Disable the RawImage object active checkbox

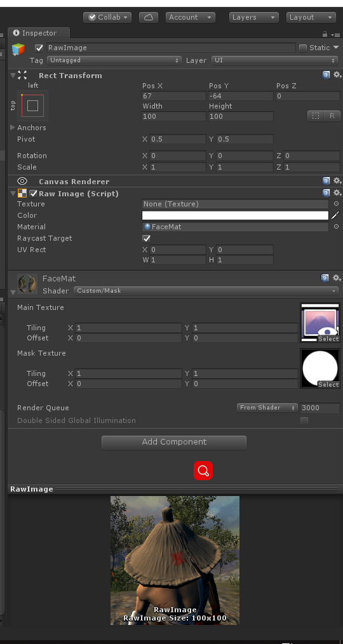coord(39,48)
